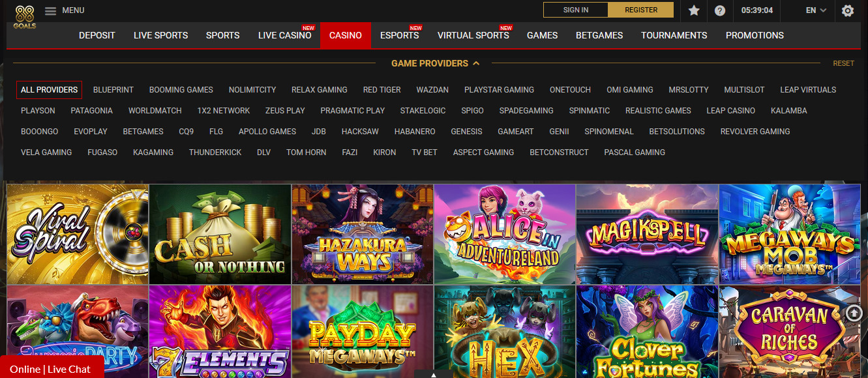The width and height of the screenshot is (868, 378).
Task: Open the VIRTUAL SPORTS tab
Action: tap(473, 35)
